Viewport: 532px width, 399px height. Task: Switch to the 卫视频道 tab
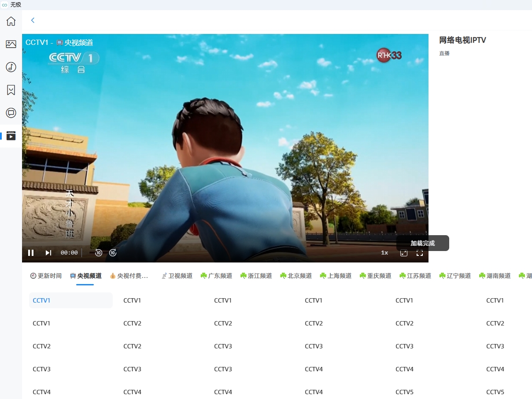pos(177,276)
